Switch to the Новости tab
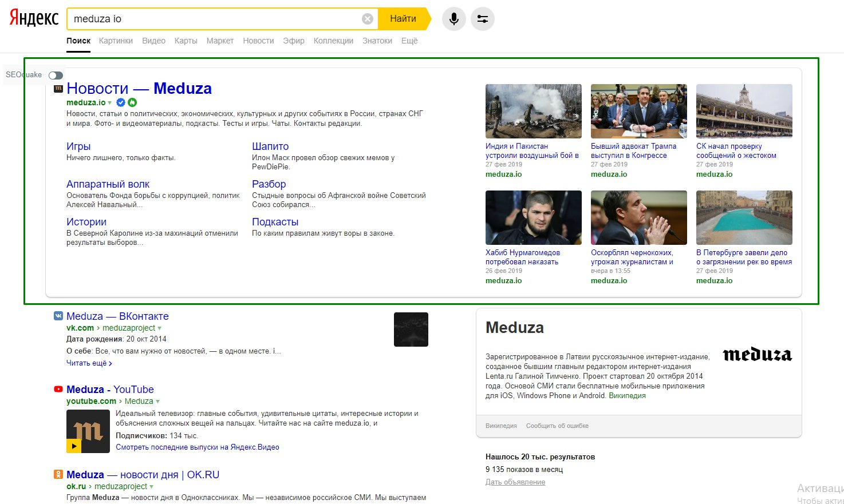The width and height of the screenshot is (844, 504). coord(258,41)
